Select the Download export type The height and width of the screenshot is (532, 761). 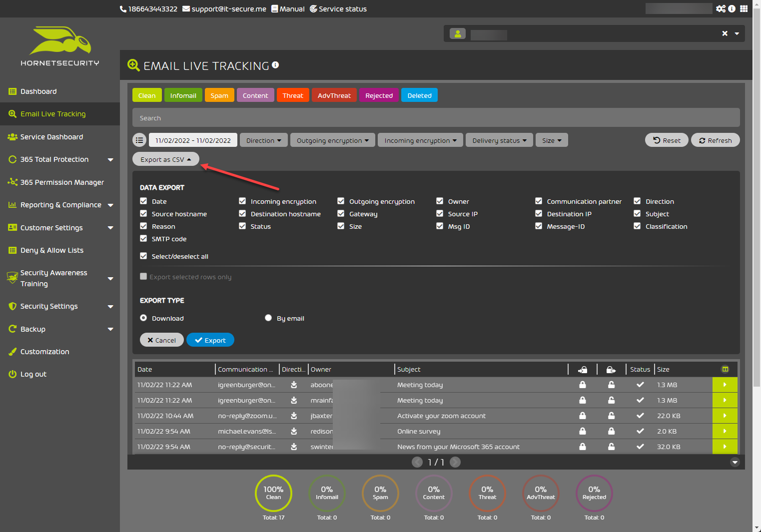coord(143,318)
